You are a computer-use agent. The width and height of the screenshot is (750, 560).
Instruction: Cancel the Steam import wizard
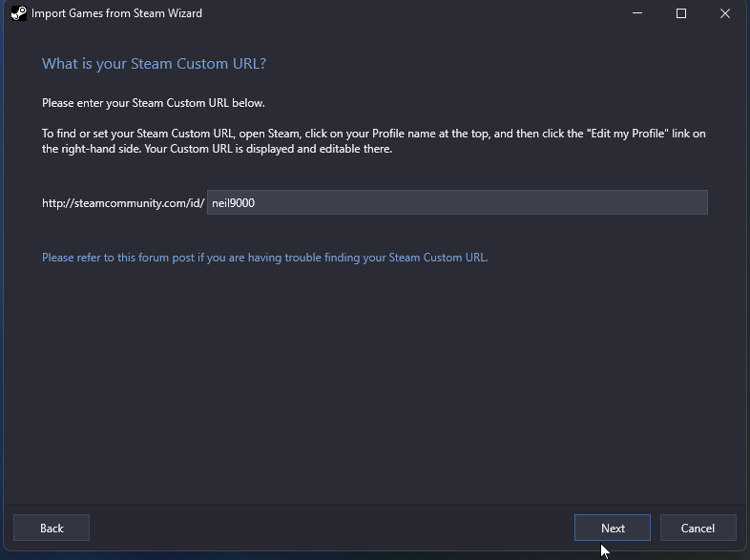click(x=698, y=528)
